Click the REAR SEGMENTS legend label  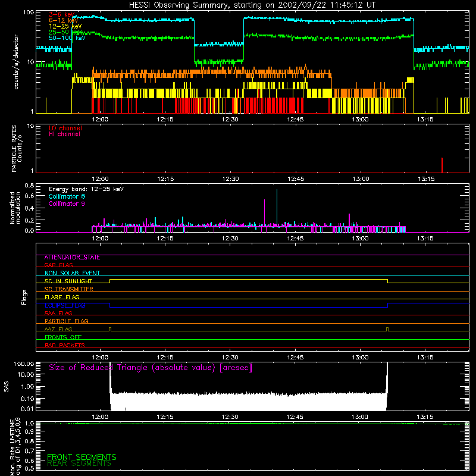tap(79, 463)
